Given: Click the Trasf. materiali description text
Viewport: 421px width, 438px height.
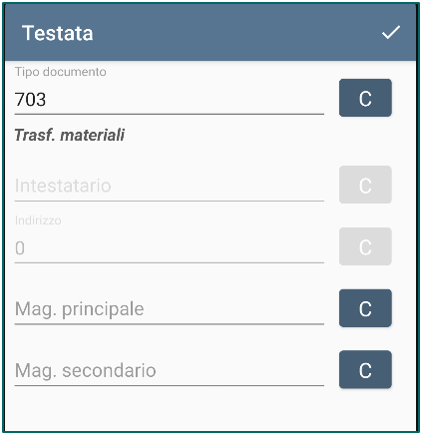Looking at the screenshot, I should pos(70,135).
